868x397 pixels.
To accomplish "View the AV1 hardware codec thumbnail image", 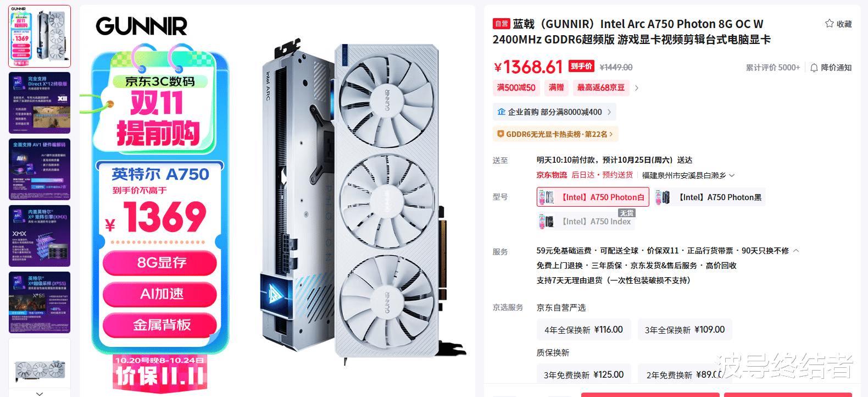I will (40, 169).
